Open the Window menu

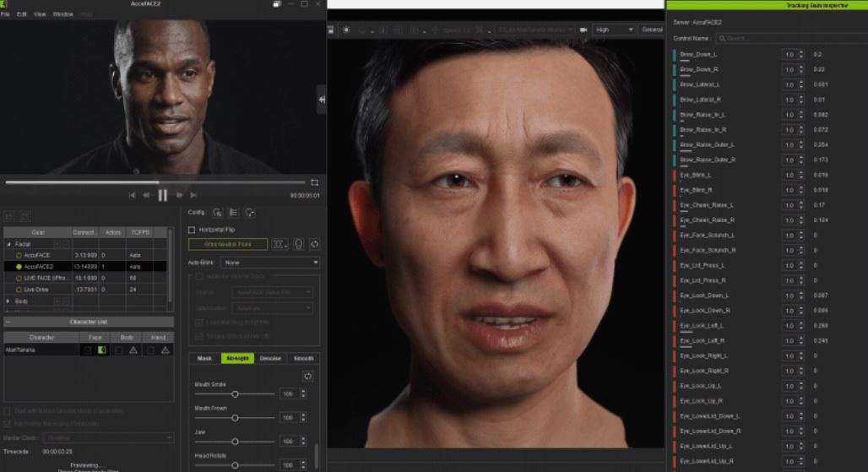(63, 14)
